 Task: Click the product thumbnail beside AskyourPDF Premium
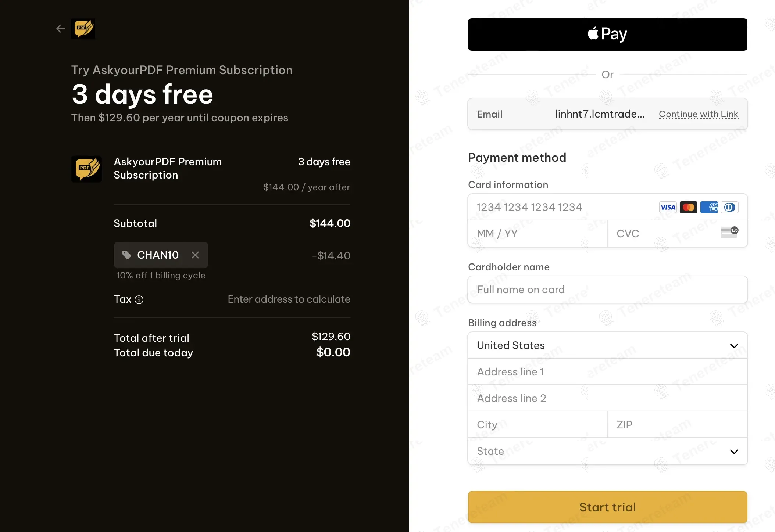tap(86, 169)
